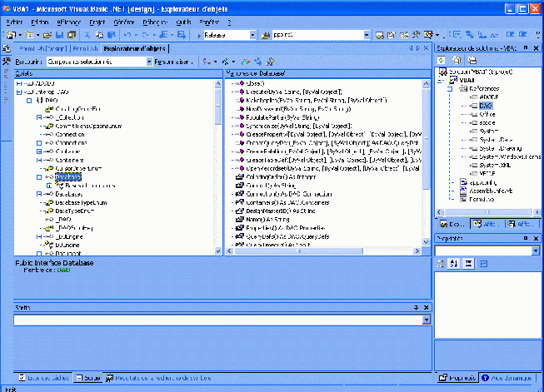The image size is (544, 392).
Task: Open the Properties window toolbar icon
Action: 392,35
